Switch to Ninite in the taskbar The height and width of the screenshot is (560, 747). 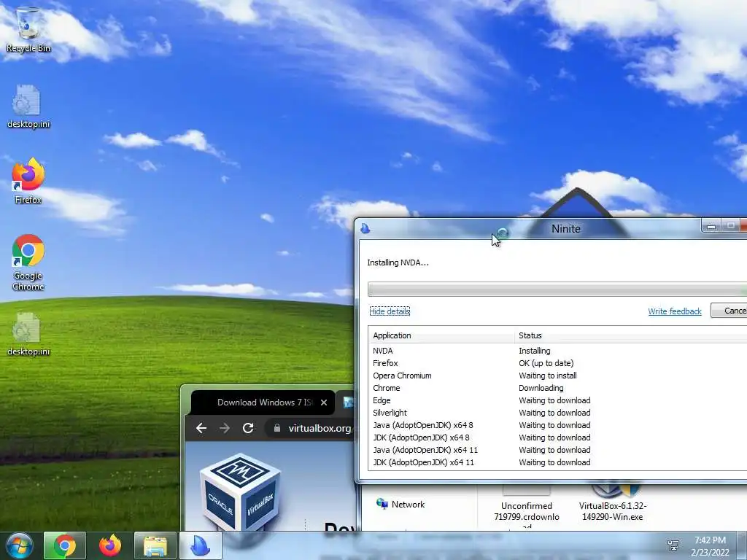201,545
